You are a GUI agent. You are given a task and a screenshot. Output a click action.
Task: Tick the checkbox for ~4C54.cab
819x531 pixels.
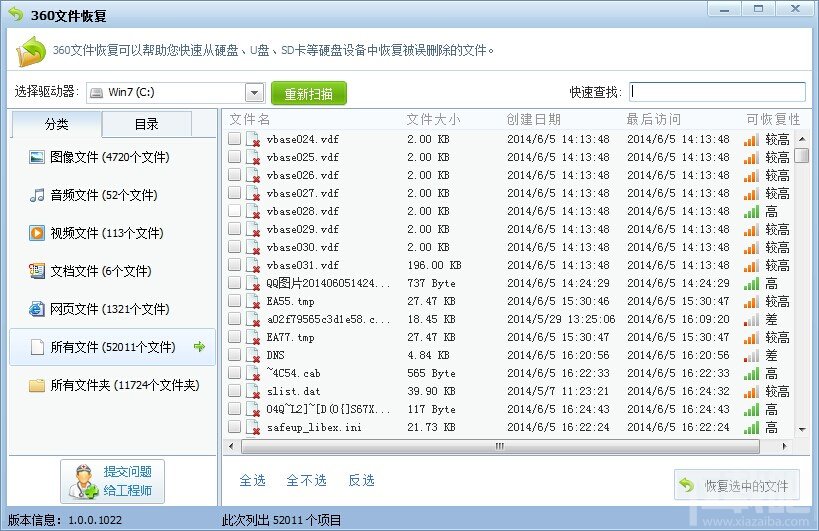pyautogui.click(x=234, y=373)
